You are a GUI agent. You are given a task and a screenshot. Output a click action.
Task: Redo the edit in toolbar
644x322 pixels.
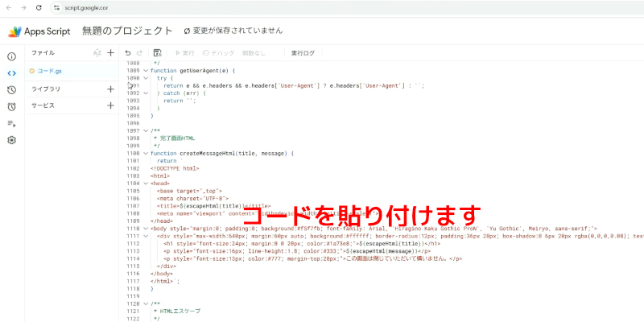pos(139,53)
